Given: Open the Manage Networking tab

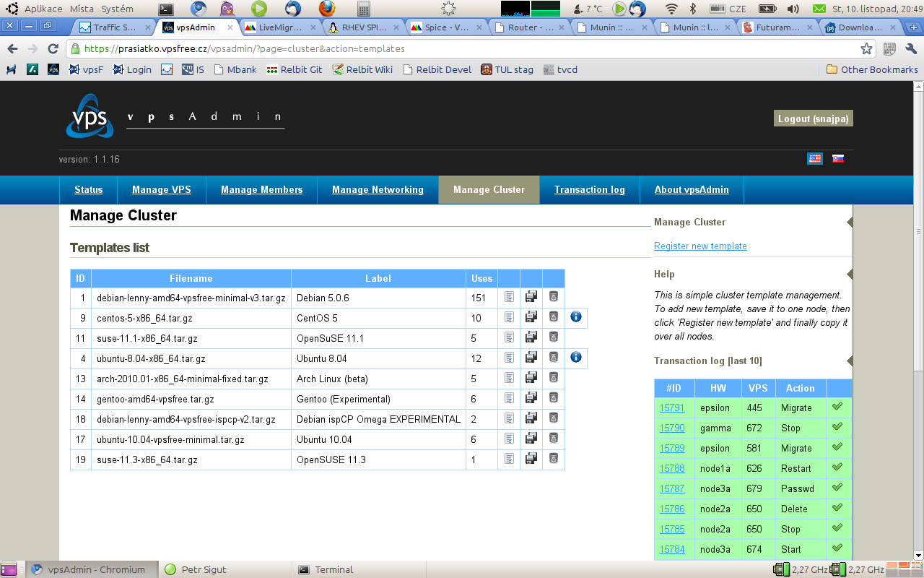Looking at the screenshot, I should [x=378, y=190].
